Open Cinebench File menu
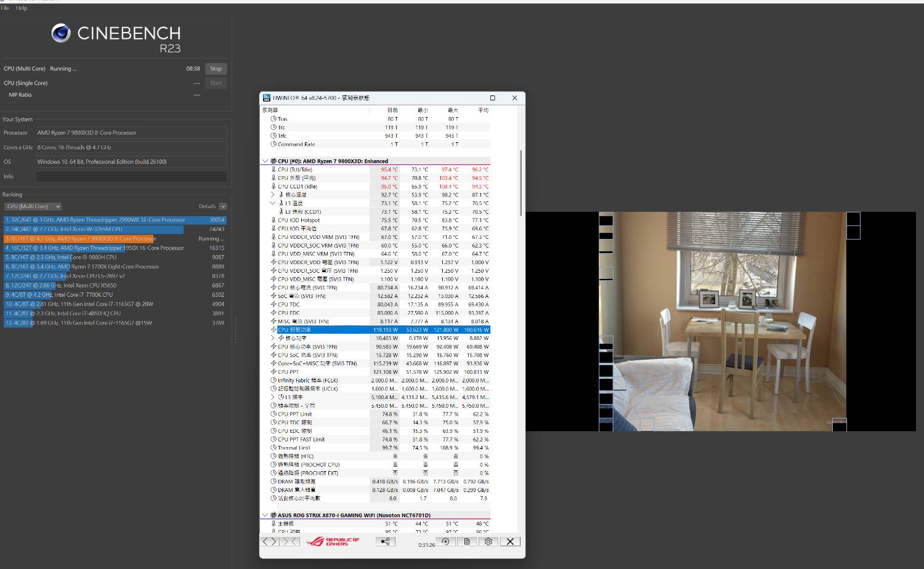This screenshot has height=569, width=924. [x=5, y=8]
